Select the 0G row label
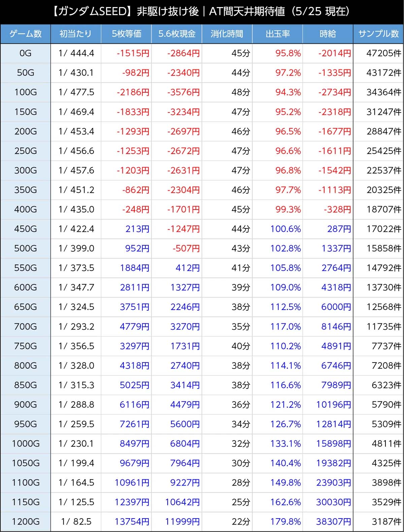Viewport: 404px width, 532px height. tap(26, 53)
